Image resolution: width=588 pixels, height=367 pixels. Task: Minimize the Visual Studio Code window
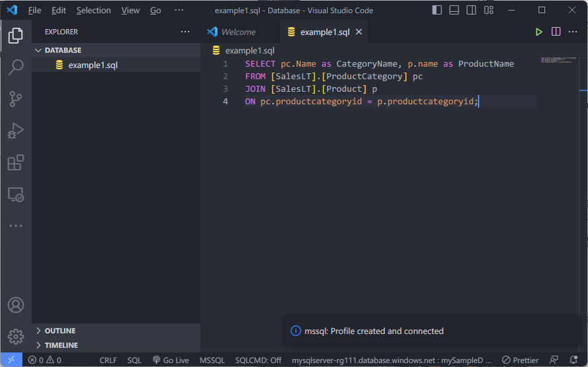point(512,10)
